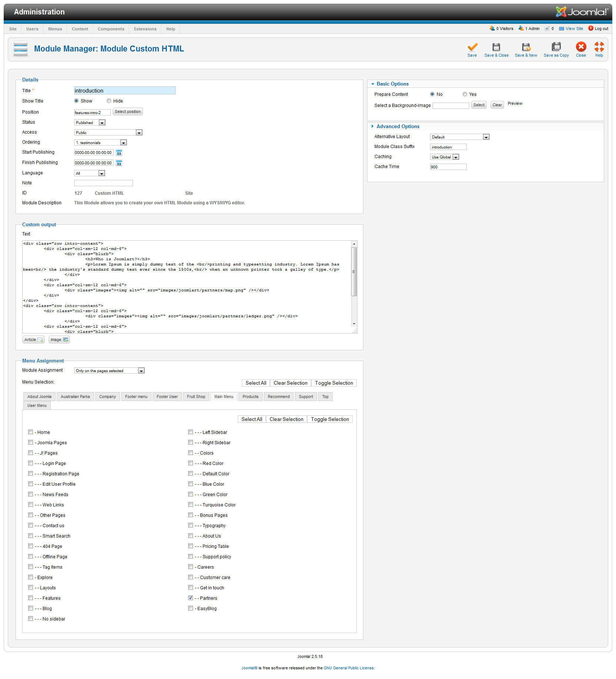Screen dimensions: 616x679
Task: Insert an image via the Image button
Action: point(59,339)
